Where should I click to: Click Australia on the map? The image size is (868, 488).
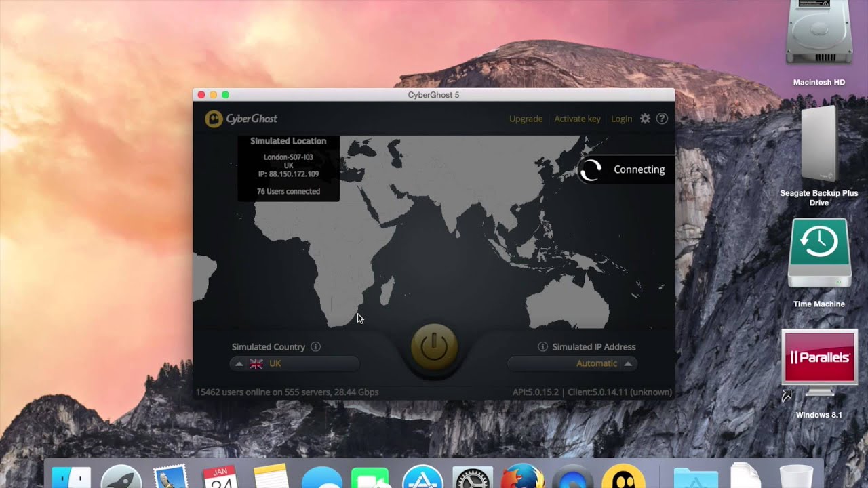[568, 302]
